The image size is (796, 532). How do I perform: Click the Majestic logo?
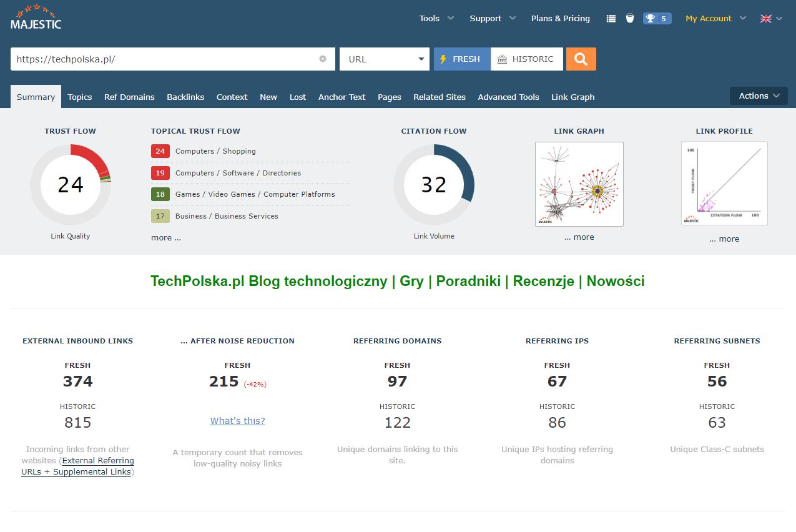click(x=36, y=17)
